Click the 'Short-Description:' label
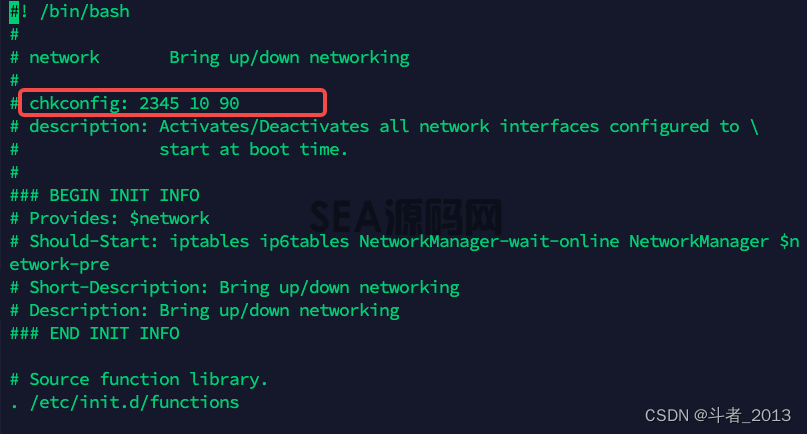Image resolution: width=807 pixels, height=434 pixels. click(x=118, y=287)
